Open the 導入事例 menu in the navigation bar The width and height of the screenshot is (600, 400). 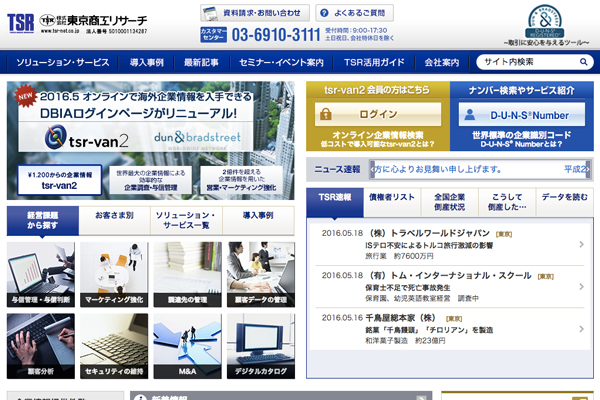click(x=147, y=62)
